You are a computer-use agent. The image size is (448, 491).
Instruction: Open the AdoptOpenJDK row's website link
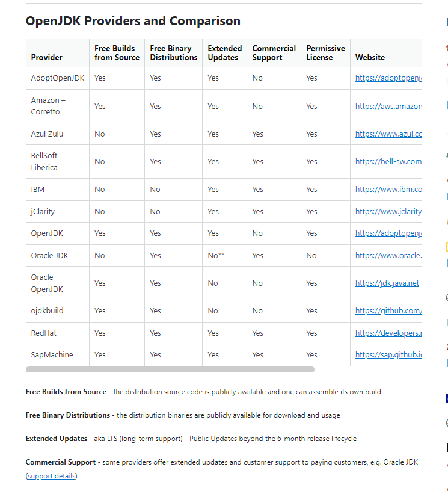(388, 78)
